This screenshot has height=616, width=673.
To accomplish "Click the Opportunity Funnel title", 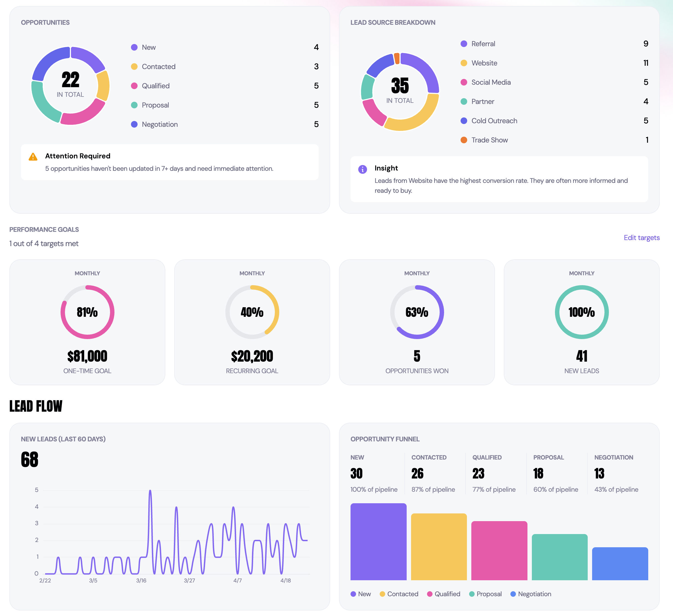I will click(385, 439).
